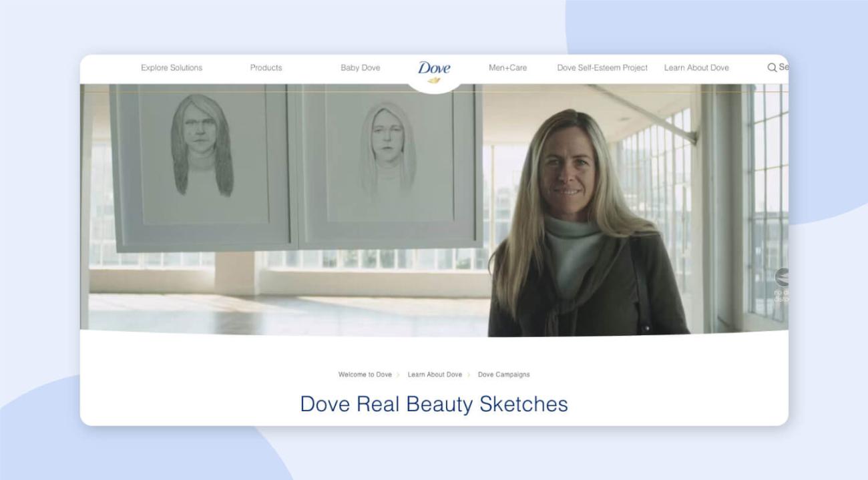Click the breadcrumb chevron after 'Welcome to Dove'
This screenshot has width=868, height=480.
[399, 375]
